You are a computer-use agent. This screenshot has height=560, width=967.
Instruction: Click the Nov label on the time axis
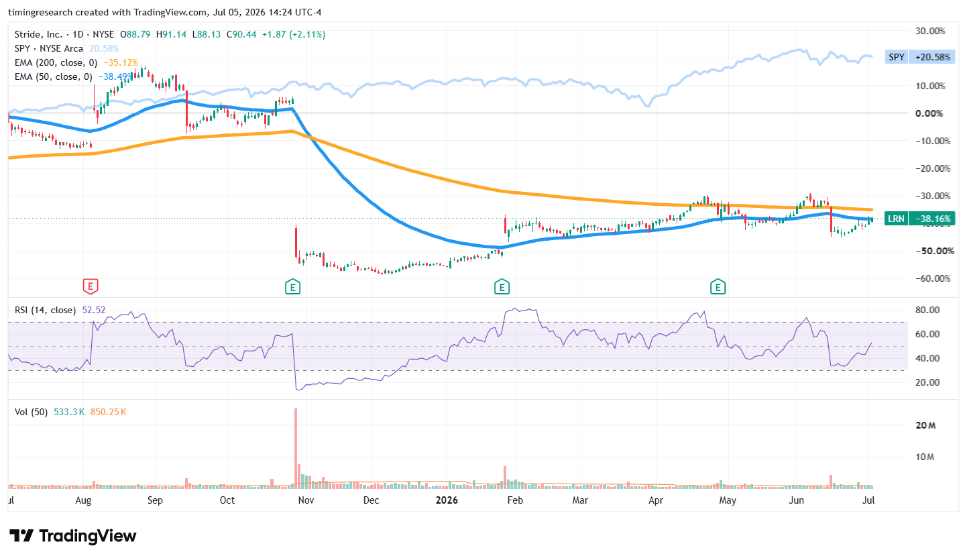[306, 500]
